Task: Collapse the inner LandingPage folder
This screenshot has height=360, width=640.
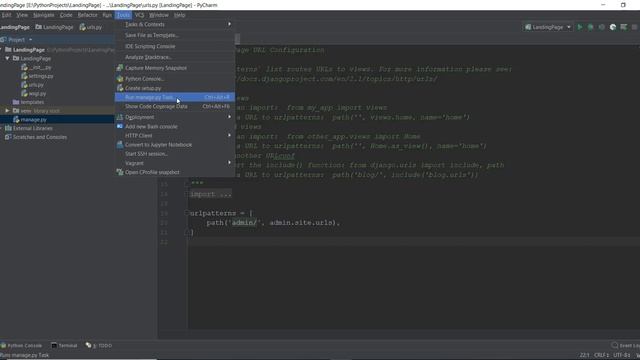Action: click(7, 58)
